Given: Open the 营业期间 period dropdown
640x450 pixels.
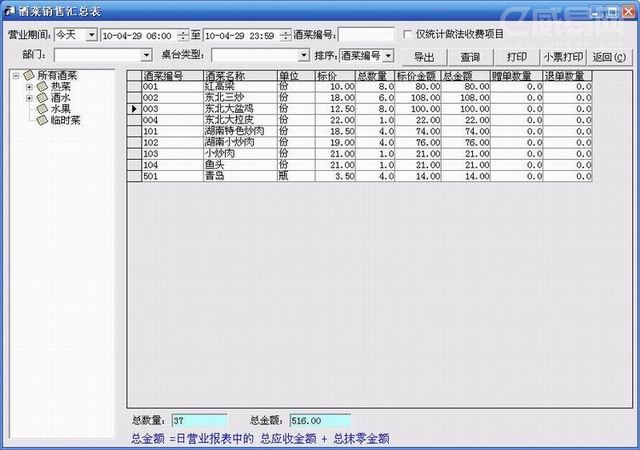Looking at the screenshot, I should 92,35.
